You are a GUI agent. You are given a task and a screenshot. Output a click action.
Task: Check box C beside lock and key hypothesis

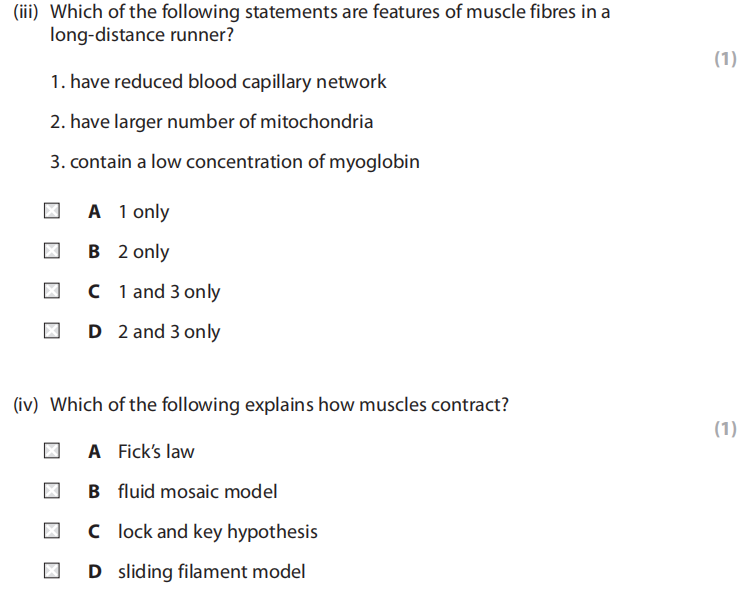[x=51, y=532]
